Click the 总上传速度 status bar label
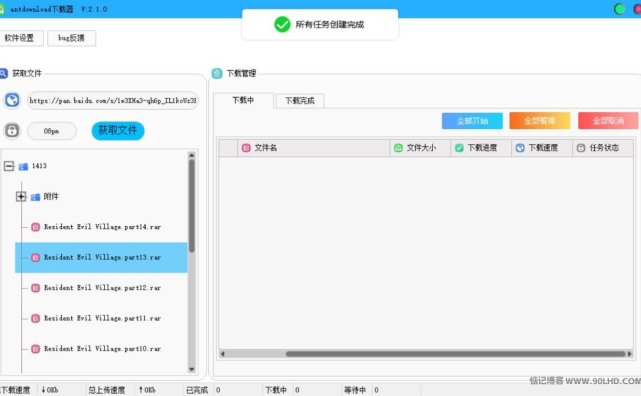The height and width of the screenshot is (396, 641). point(107,390)
